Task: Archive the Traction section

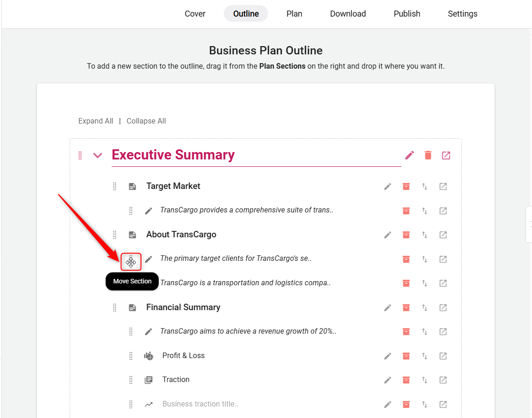Action: tap(406, 380)
